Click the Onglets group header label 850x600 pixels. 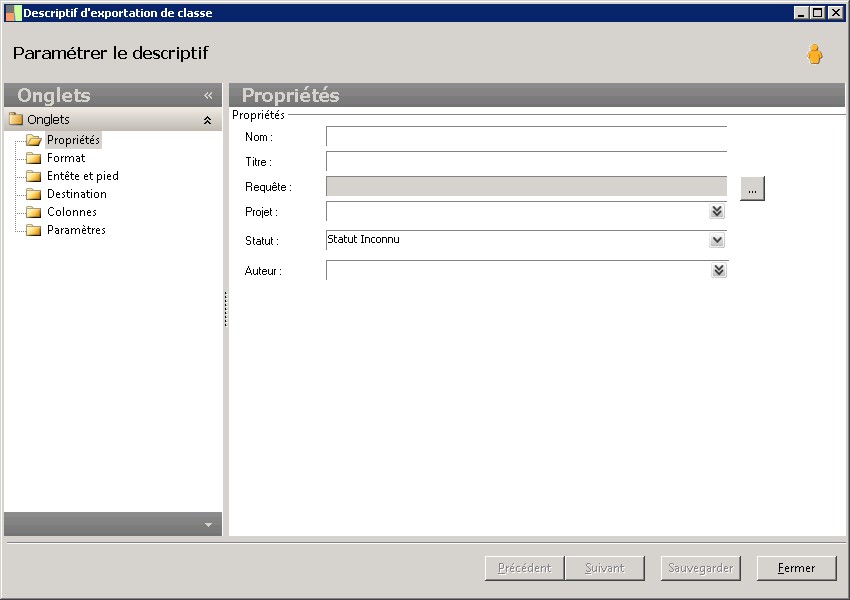(48, 119)
